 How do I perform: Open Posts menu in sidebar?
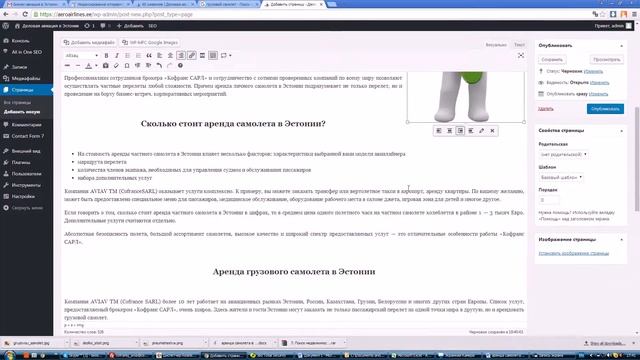27,67
